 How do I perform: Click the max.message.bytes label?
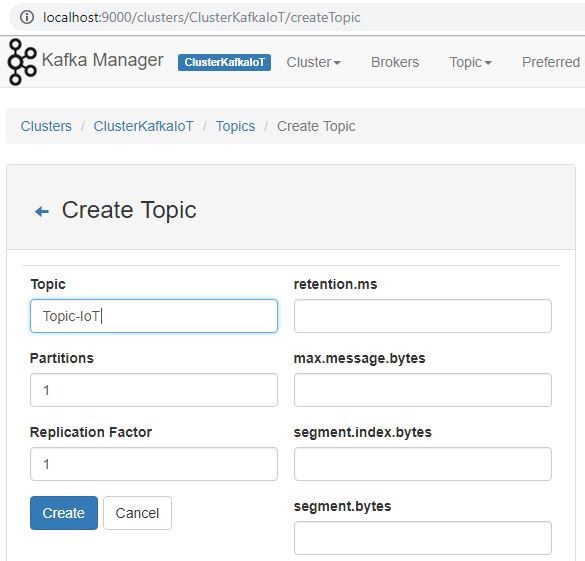(x=359, y=358)
